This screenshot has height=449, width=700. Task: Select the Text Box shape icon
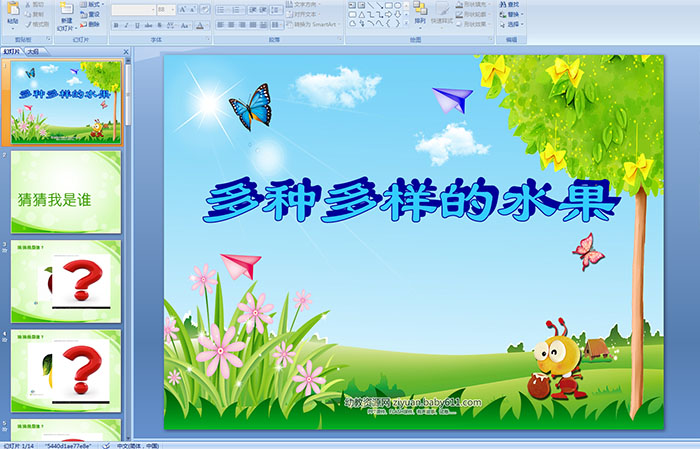352,5
